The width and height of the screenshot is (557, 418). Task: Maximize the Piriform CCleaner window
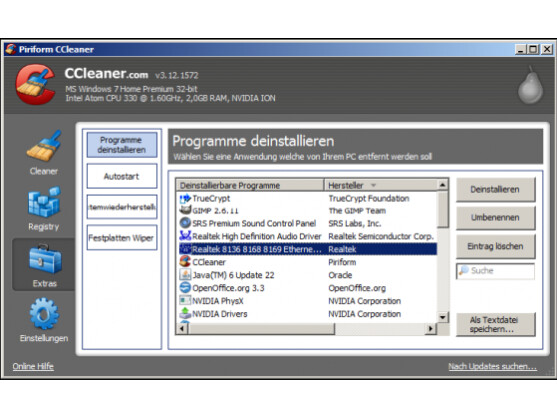point(533,49)
